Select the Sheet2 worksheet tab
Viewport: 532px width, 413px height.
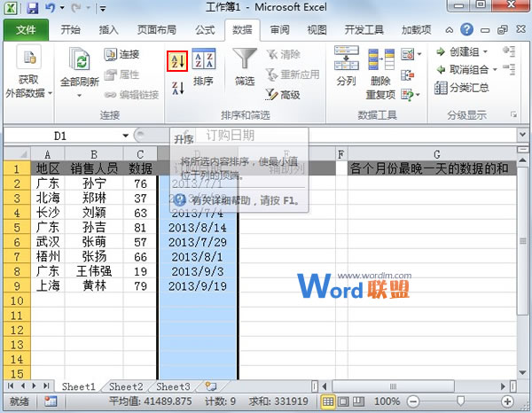coord(126,386)
